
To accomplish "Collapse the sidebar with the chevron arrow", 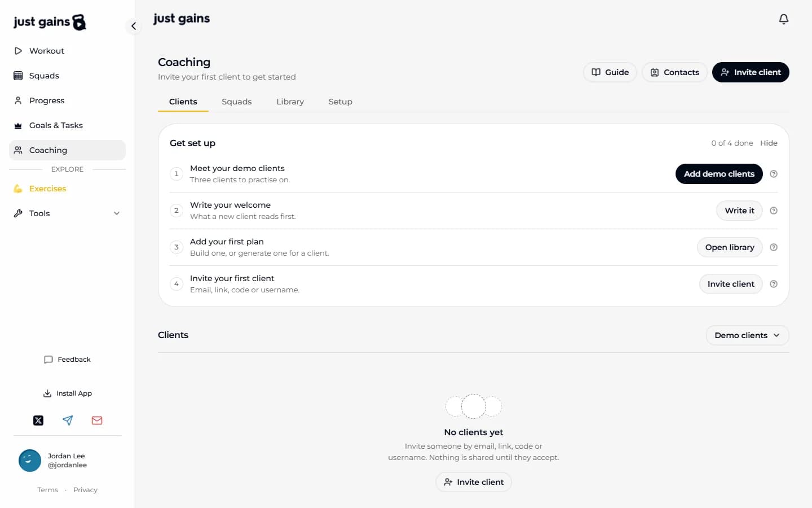I will (x=134, y=26).
